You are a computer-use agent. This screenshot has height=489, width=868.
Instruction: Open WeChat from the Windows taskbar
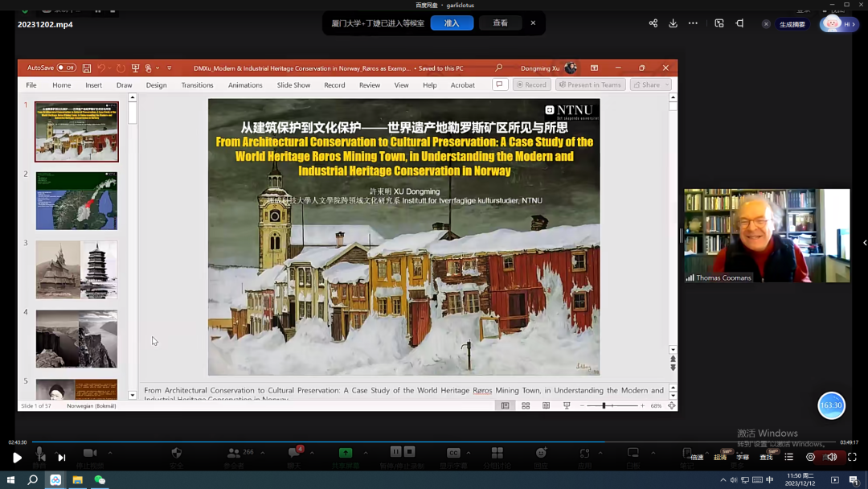click(x=100, y=480)
